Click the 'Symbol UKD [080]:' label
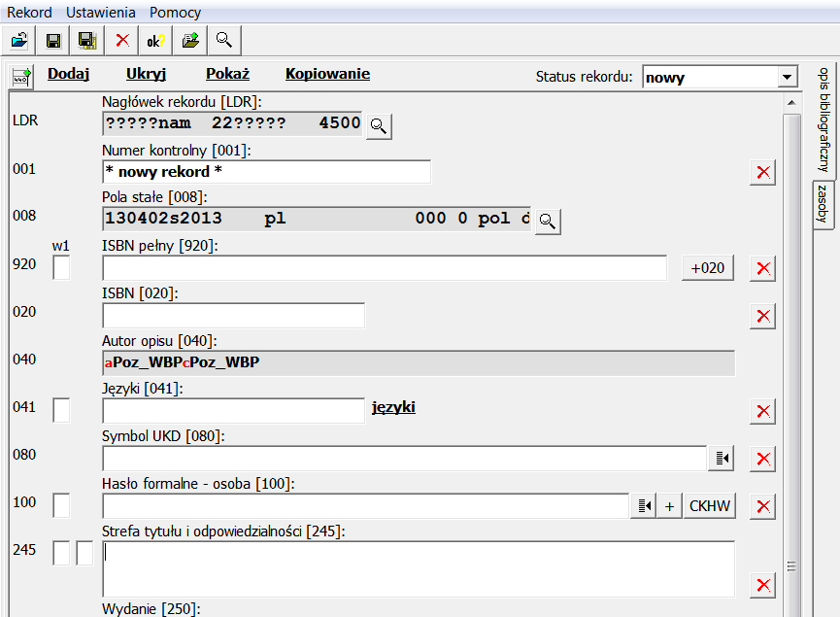Screen dimensions: 840x617 163,436
